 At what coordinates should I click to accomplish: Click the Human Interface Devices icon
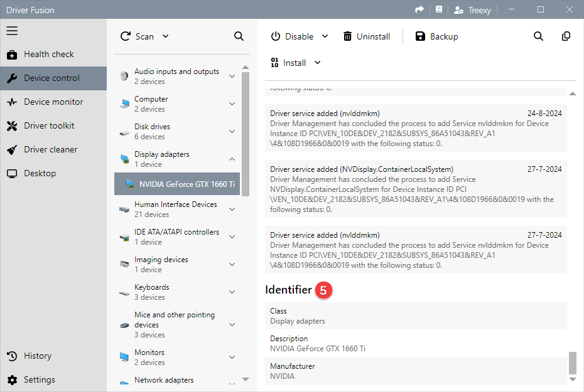124,209
